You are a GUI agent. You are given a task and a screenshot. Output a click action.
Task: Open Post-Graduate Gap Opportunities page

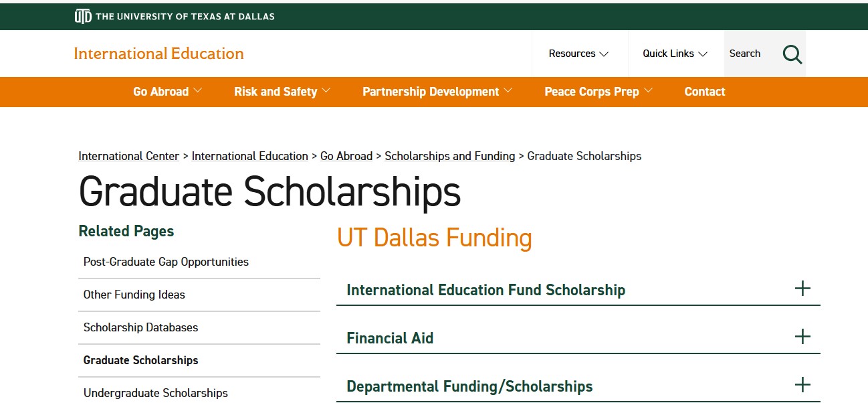tap(166, 262)
